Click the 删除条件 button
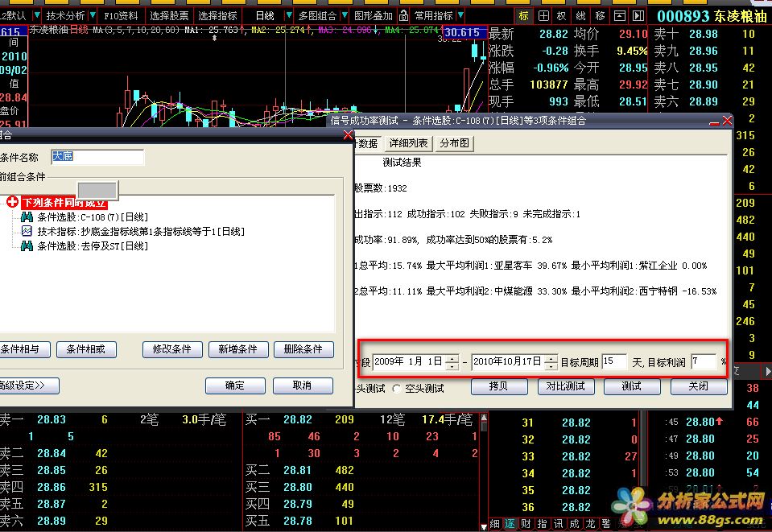Image resolution: width=772 pixels, height=532 pixels. [x=303, y=349]
